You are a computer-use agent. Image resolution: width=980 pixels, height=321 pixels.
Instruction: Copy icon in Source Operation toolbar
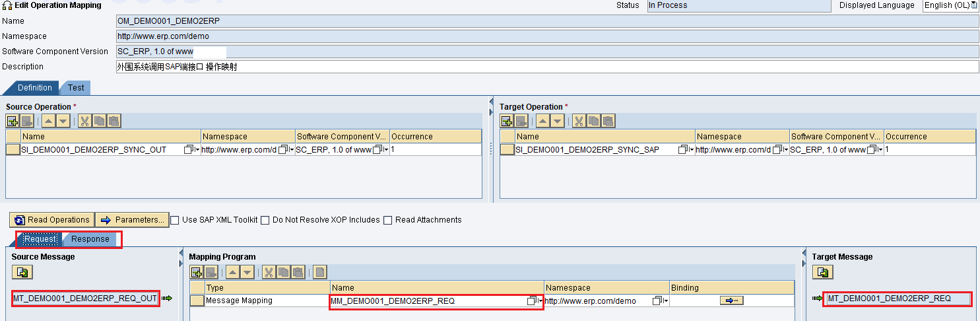[99, 121]
